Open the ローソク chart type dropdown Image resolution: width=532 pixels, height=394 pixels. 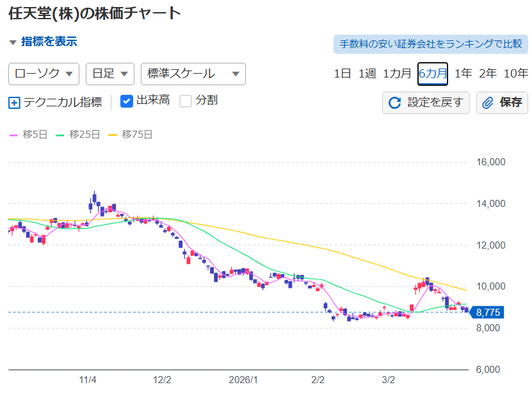[x=44, y=74]
